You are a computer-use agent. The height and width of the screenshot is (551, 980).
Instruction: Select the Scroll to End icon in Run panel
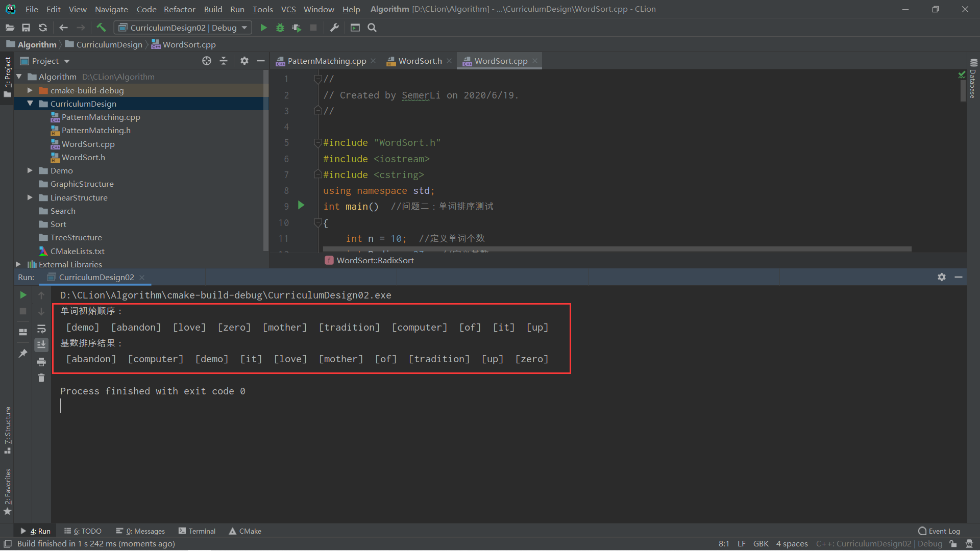click(41, 344)
